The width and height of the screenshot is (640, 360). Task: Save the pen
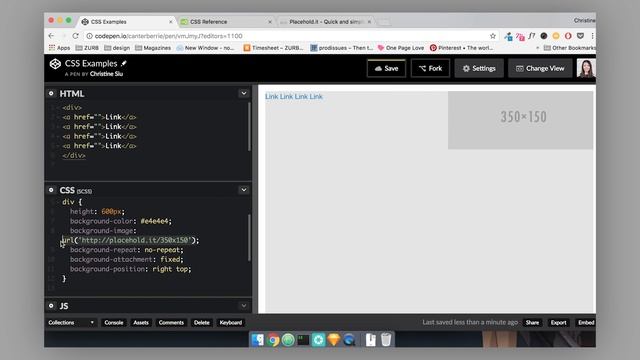[386, 68]
